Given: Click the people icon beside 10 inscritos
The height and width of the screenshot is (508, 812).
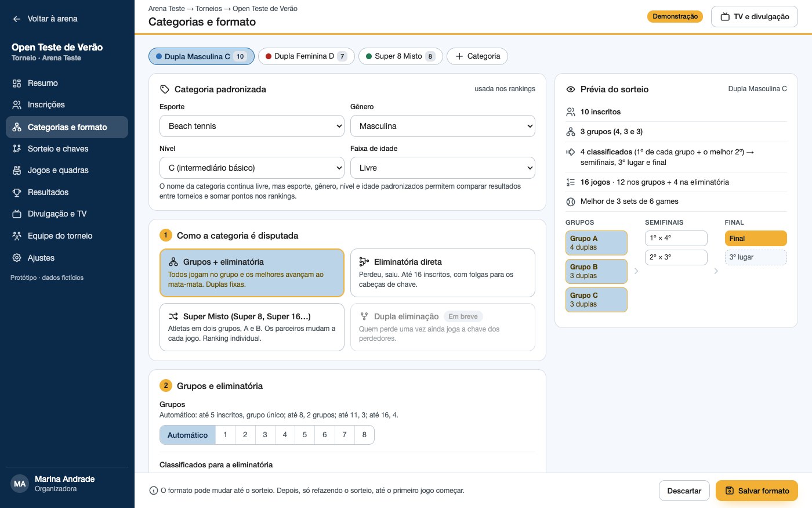Looking at the screenshot, I should pyautogui.click(x=571, y=112).
